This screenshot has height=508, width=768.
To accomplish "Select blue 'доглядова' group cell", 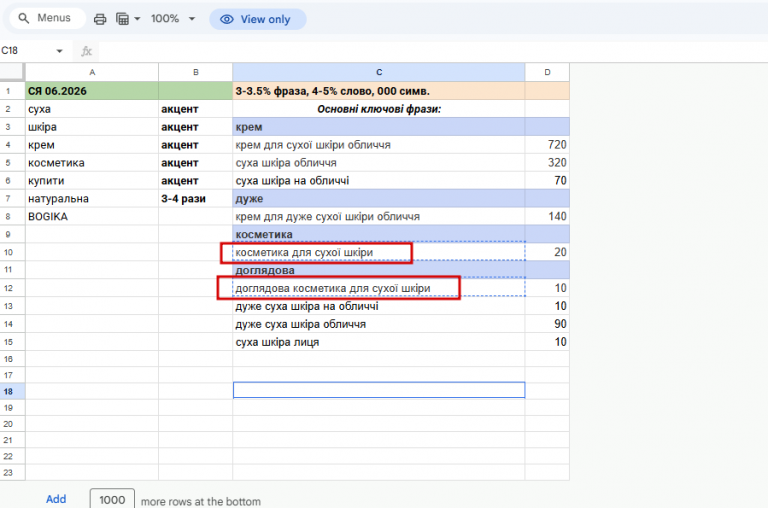I will 379,270.
